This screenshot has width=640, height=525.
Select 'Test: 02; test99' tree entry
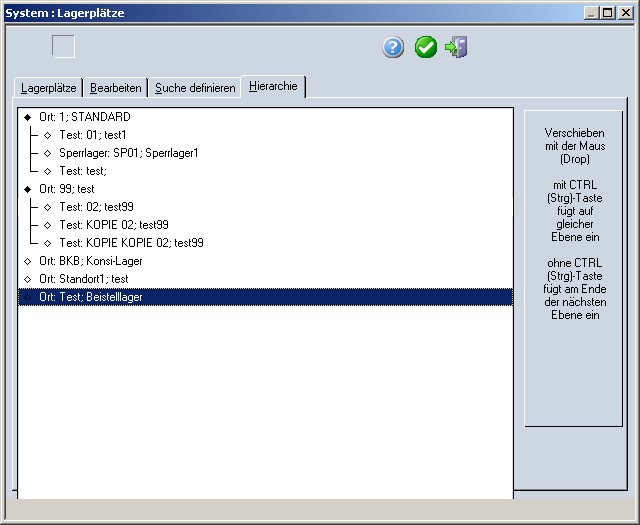coord(96,207)
